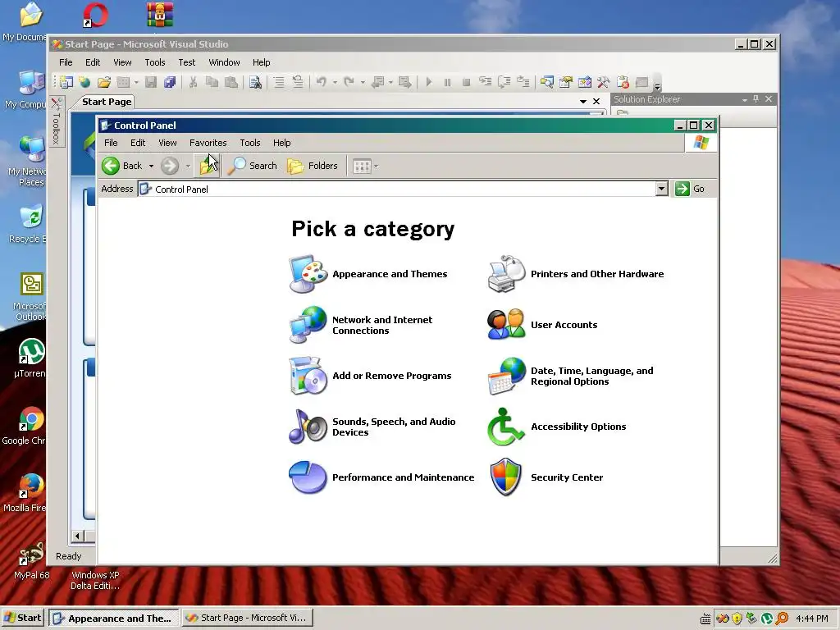Click the Views icon in Control Panel toolbar
The height and width of the screenshot is (630, 840).
tap(362, 166)
